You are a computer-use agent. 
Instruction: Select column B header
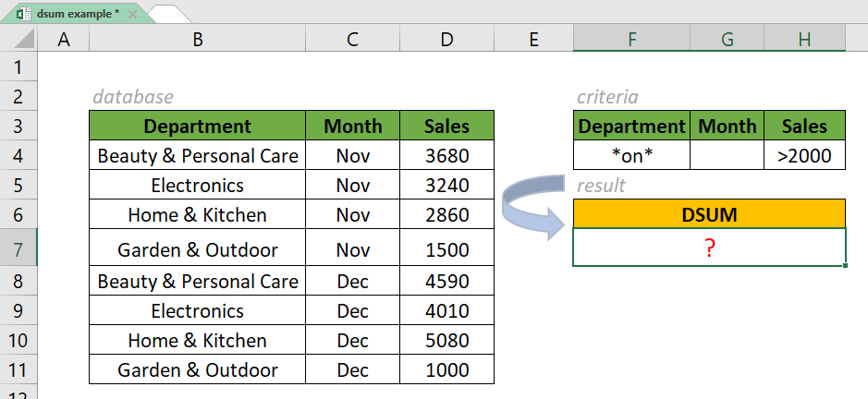coord(197,39)
